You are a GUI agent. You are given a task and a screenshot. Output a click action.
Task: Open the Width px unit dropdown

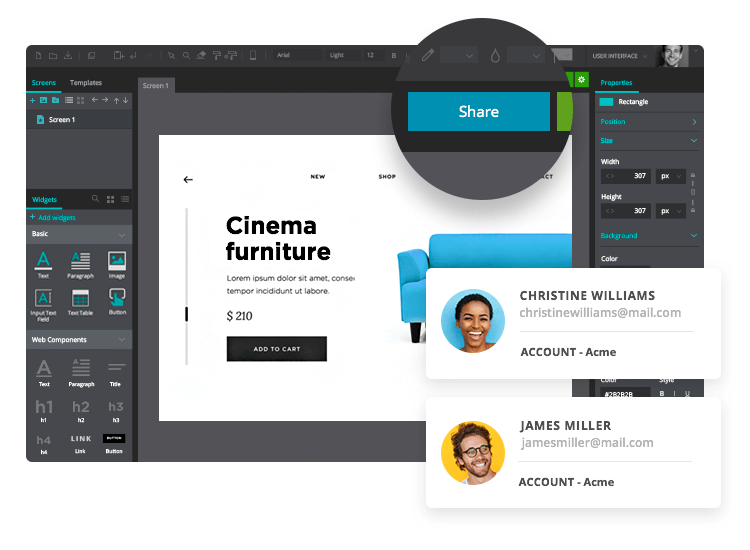(671, 176)
